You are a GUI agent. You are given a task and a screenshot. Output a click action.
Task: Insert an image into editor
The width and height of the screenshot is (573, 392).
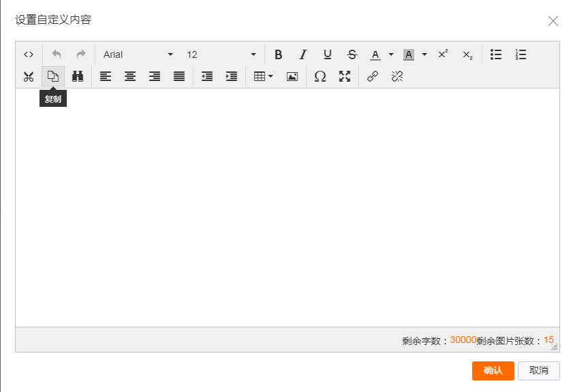point(292,77)
